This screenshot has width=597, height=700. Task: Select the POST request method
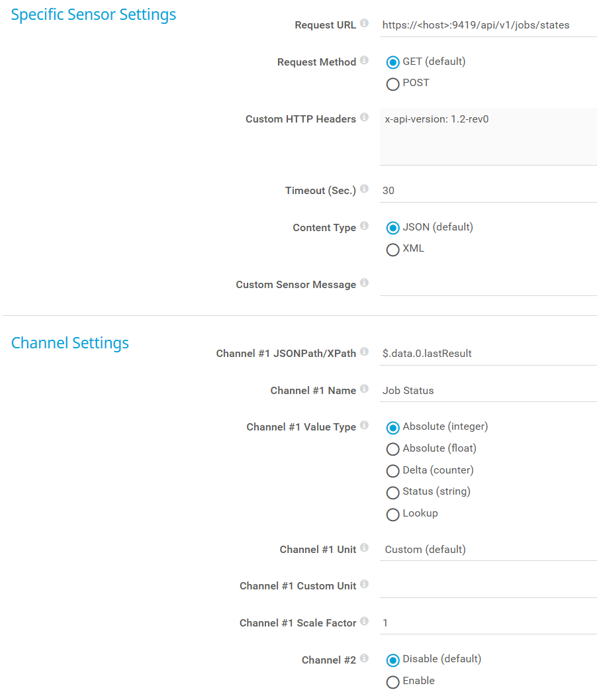click(x=392, y=84)
